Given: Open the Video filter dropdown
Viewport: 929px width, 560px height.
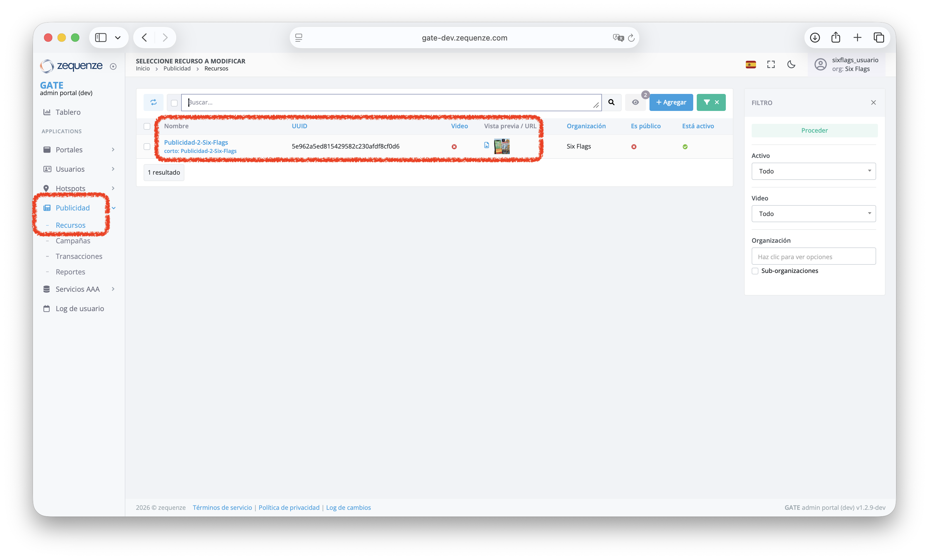Looking at the screenshot, I should (x=813, y=214).
